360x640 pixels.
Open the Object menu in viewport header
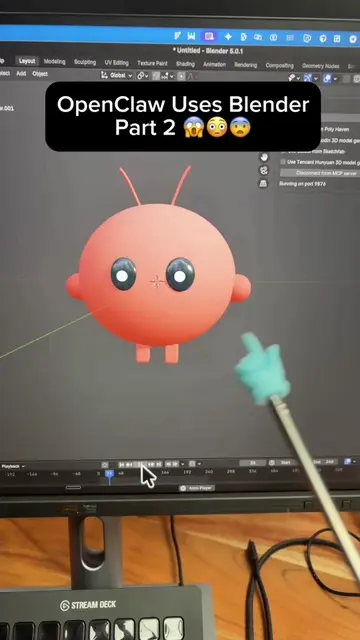[x=40, y=74]
